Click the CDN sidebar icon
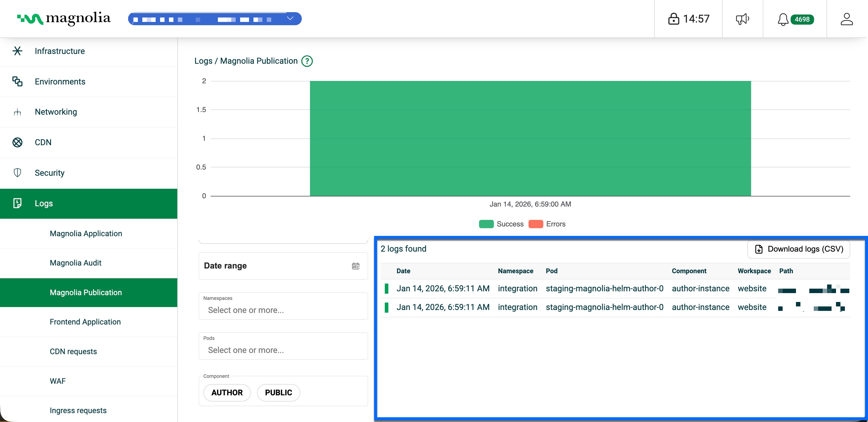Viewport: 868px width, 422px height. pyautogui.click(x=18, y=142)
